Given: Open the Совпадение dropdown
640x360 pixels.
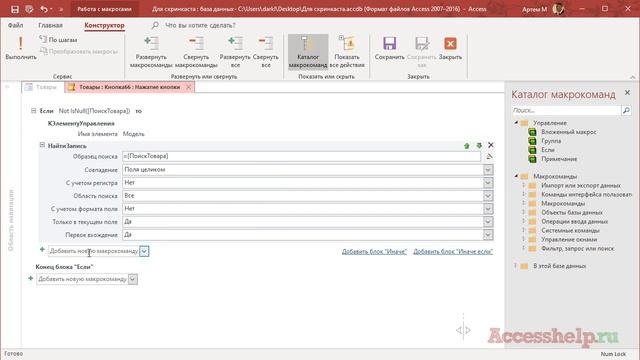Looking at the screenshot, I should pos(488,170).
